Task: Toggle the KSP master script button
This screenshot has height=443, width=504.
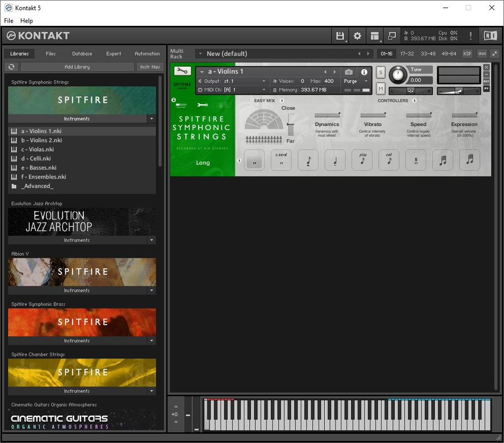Action: (x=467, y=54)
